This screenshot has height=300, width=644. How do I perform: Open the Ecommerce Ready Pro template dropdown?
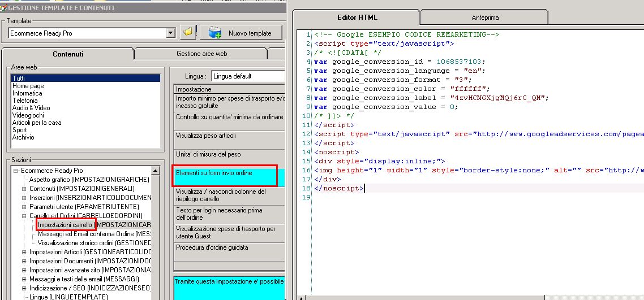click(x=171, y=33)
